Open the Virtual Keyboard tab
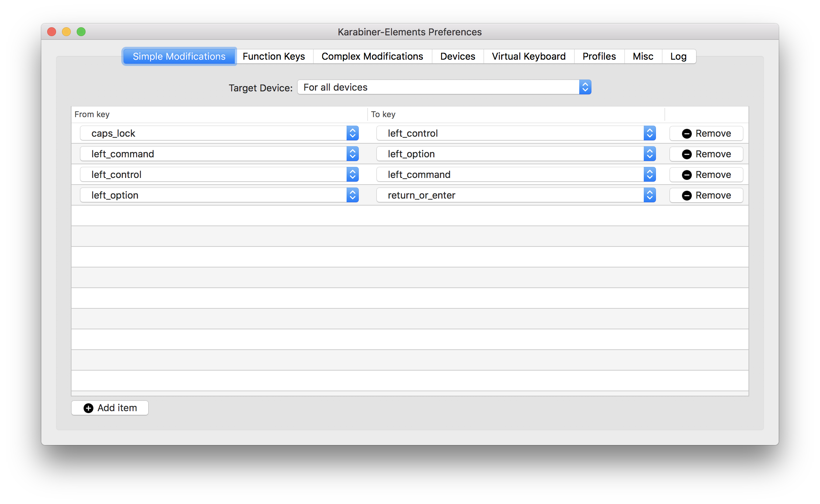Image resolution: width=820 pixels, height=504 pixels. pyautogui.click(x=529, y=56)
